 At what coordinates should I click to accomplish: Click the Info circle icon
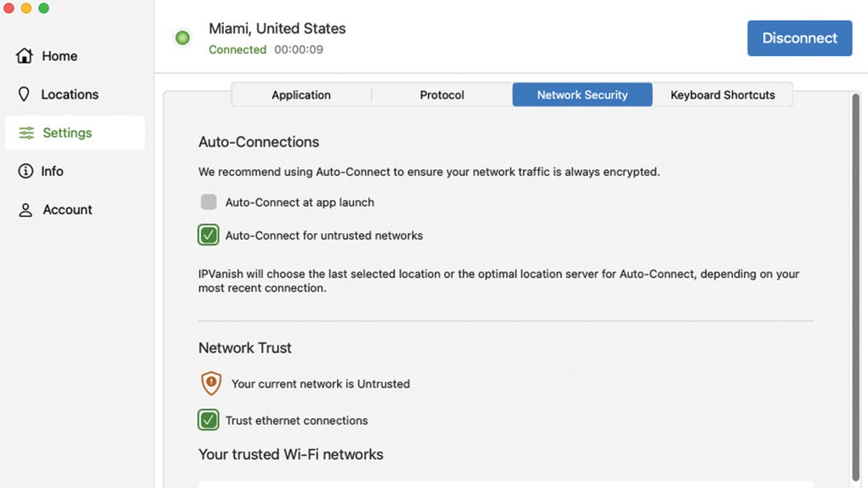click(x=26, y=171)
